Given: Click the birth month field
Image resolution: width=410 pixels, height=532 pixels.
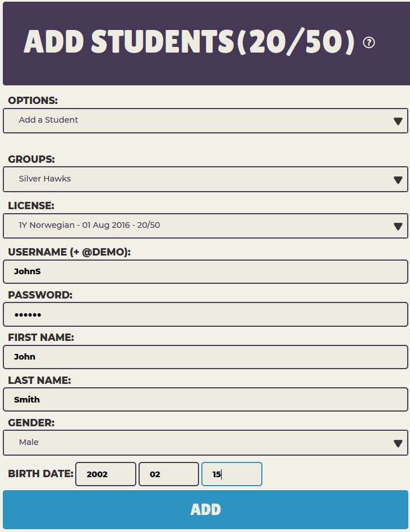Looking at the screenshot, I should [169, 474].
